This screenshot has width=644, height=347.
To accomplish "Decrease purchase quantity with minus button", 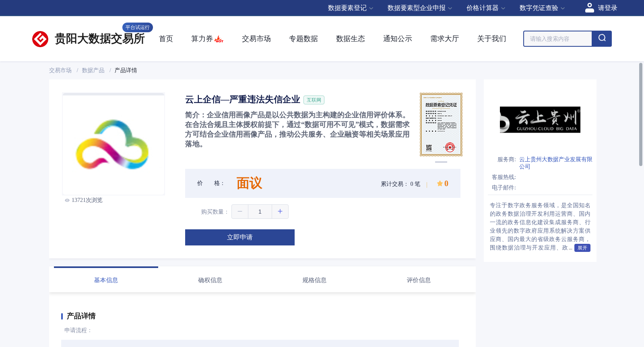I will (240, 212).
